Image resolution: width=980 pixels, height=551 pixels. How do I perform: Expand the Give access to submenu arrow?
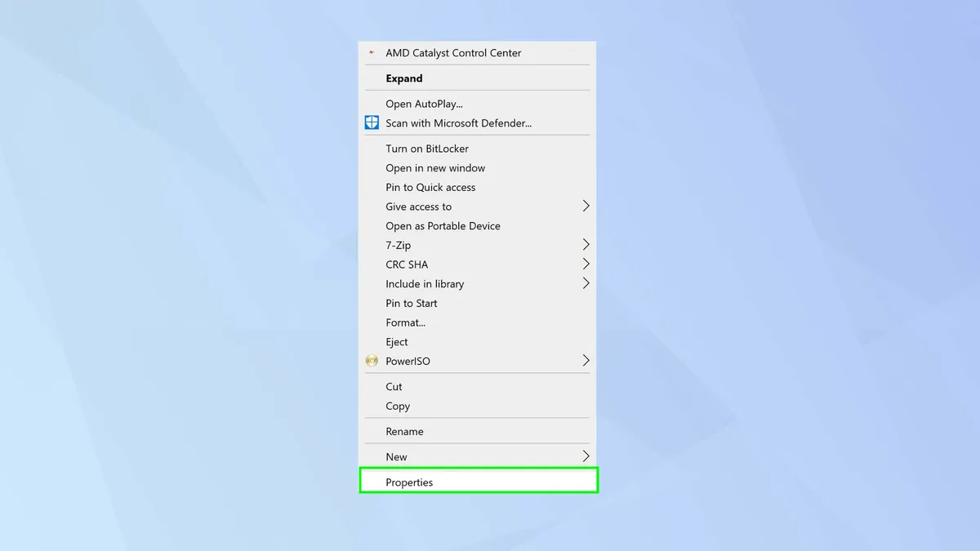coord(586,207)
